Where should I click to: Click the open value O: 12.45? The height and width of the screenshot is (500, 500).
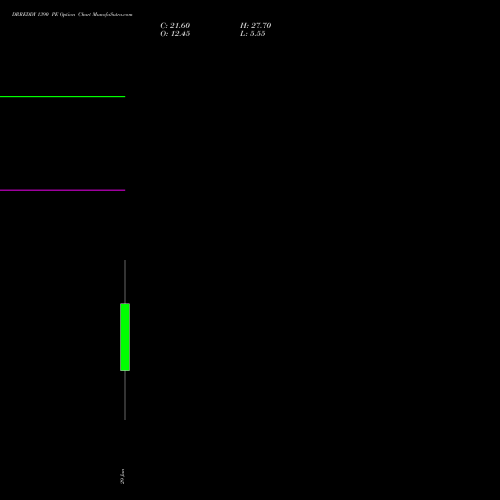click(175, 34)
